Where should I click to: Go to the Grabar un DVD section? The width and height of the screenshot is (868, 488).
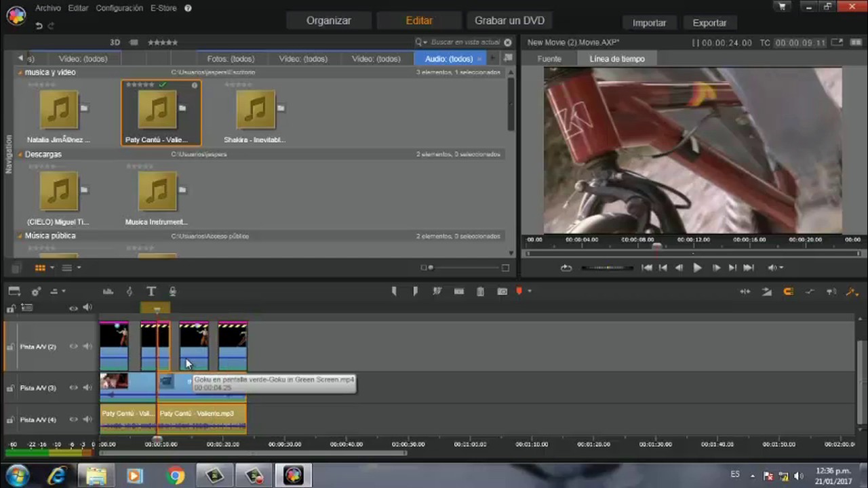pyautogui.click(x=509, y=20)
